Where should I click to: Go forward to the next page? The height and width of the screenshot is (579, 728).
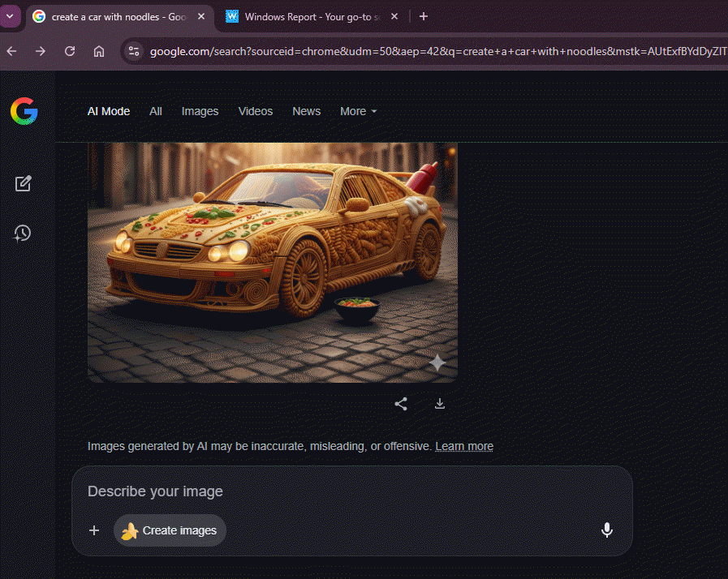tap(41, 51)
